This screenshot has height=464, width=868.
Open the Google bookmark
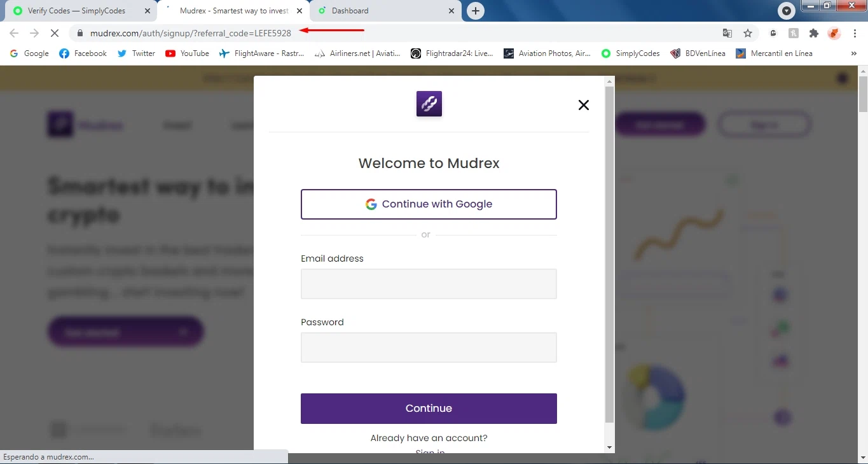[x=29, y=53]
